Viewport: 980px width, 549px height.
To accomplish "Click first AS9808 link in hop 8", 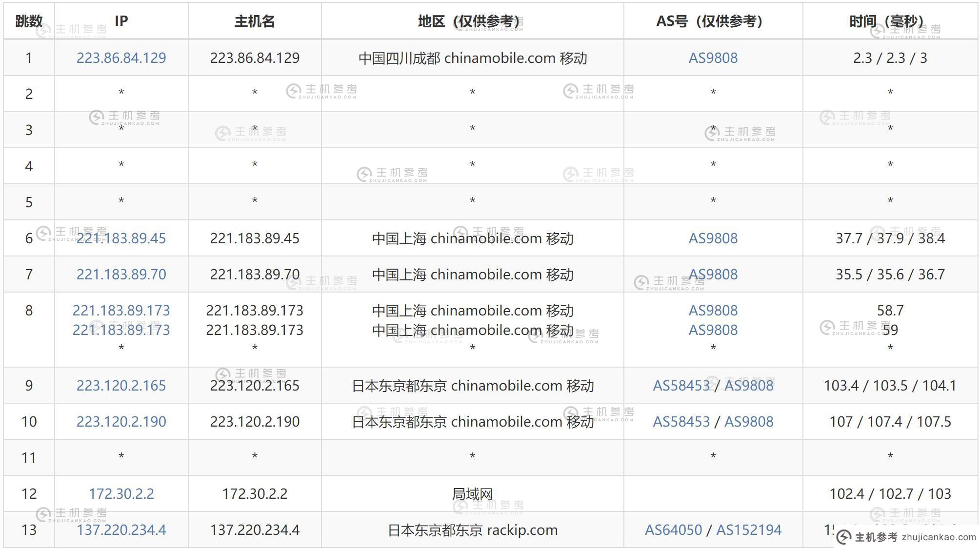I will click(713, 311).
